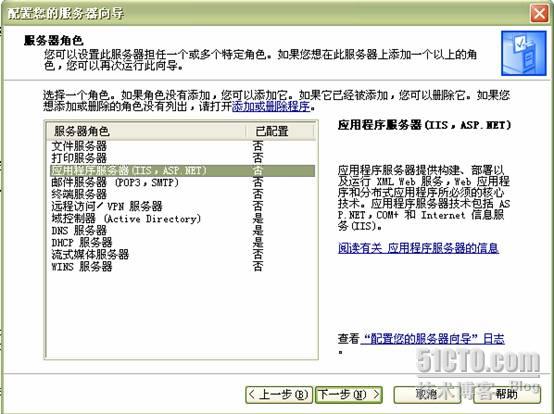Close the 配置您的服务器向导 window

tap(540, 14)
